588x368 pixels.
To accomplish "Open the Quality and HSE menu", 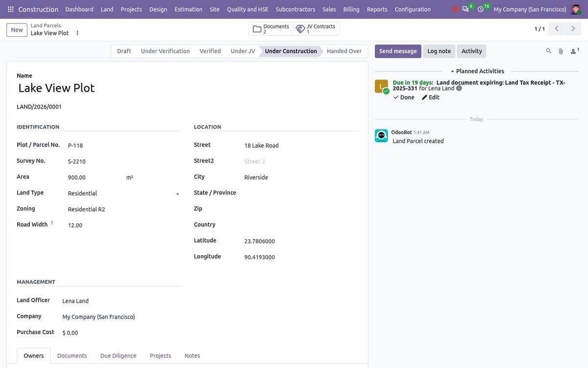I will pos(247,9).
